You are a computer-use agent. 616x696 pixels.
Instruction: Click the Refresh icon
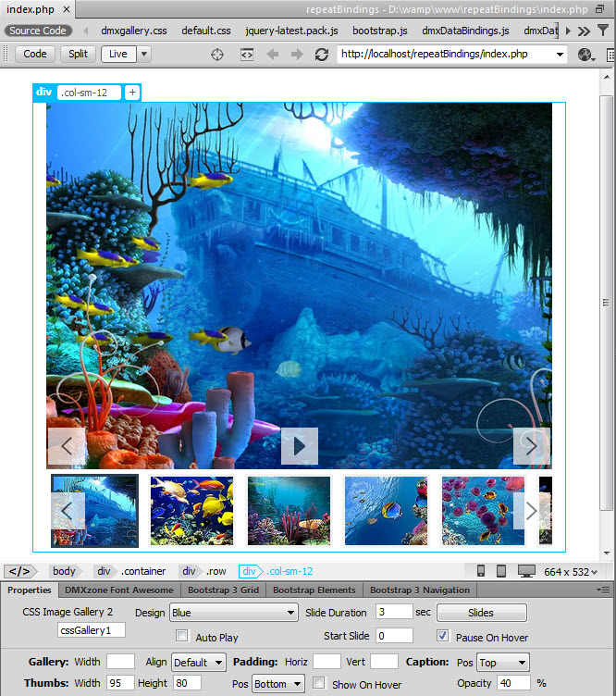322,55
